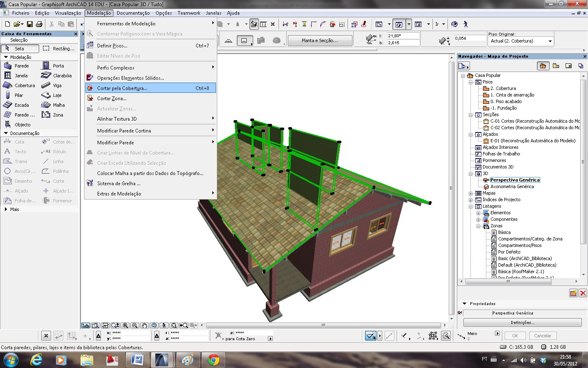Click the new document icon
This screenshot has width=588, height=368.
(7, 24)
